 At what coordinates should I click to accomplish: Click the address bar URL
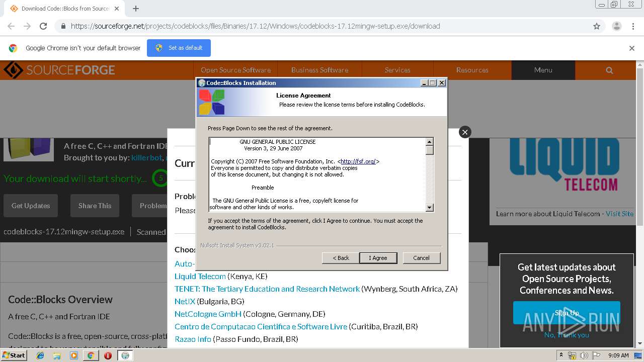coord(255,26)
